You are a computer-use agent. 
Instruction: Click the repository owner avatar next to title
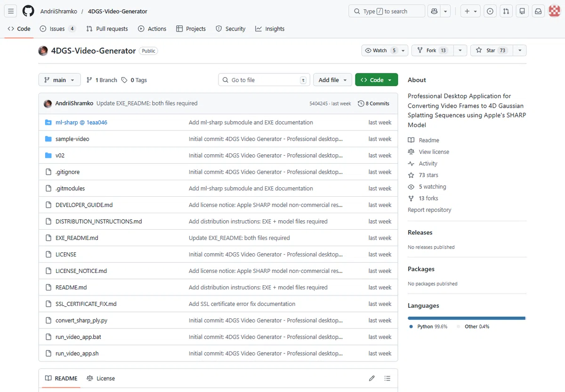[x=43, y=51]
